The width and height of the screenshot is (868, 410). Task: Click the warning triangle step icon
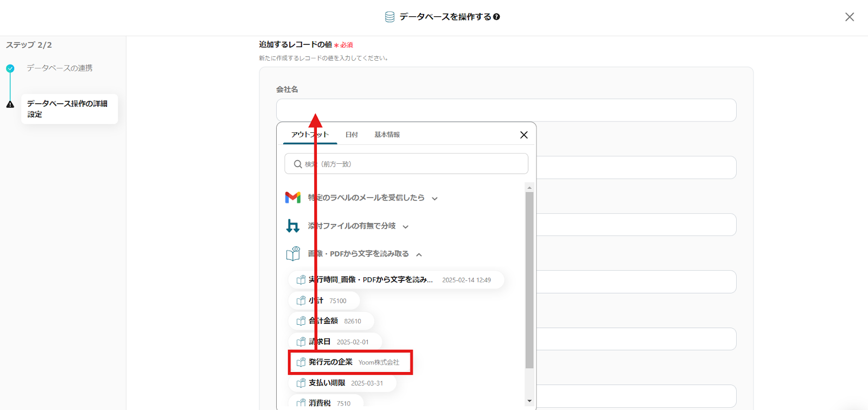coord(10,104)
